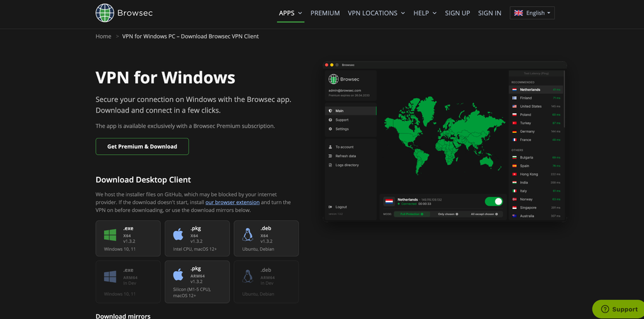Open the Support chat widget
This screenshot has height=319, width=644.
pyautogui.click(x=619, y=309)
